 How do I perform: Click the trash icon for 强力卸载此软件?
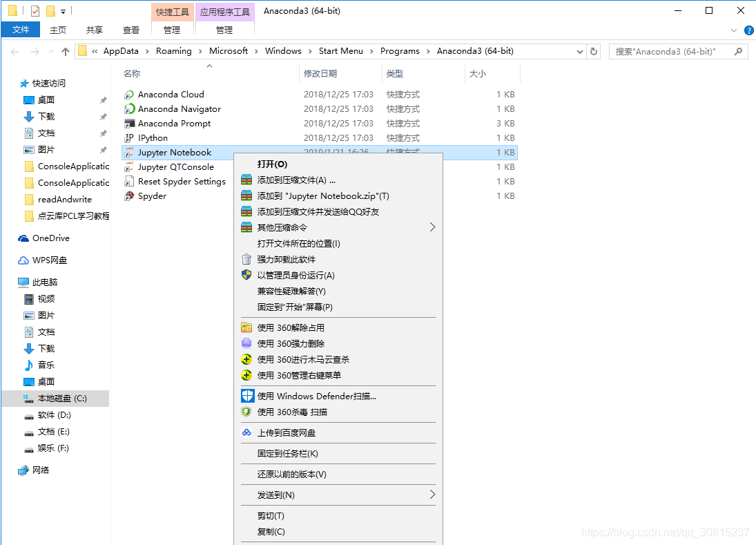pos(246,260)
